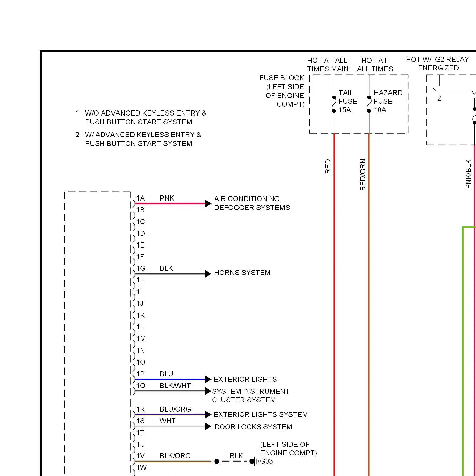Select note 1 W/O ADVANCED KEYLESS ENTRY
Screen dimensions: 476x476
pos(141,118)
